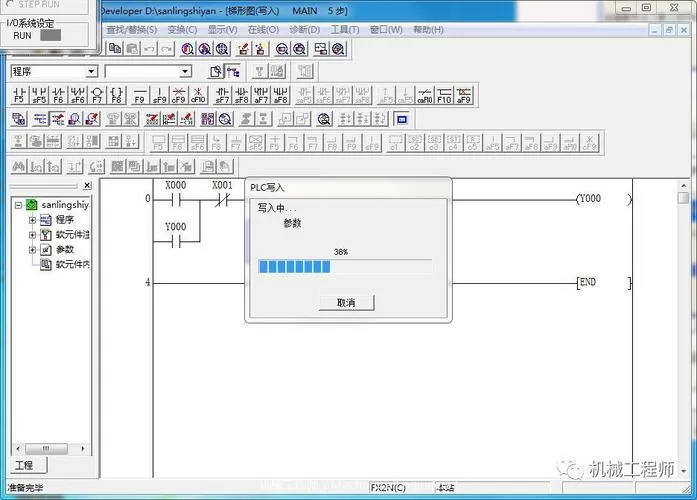Select the aF8 parallel falling pulse tool
Viewport: 697px width, 500px height.
click(281, 95)
